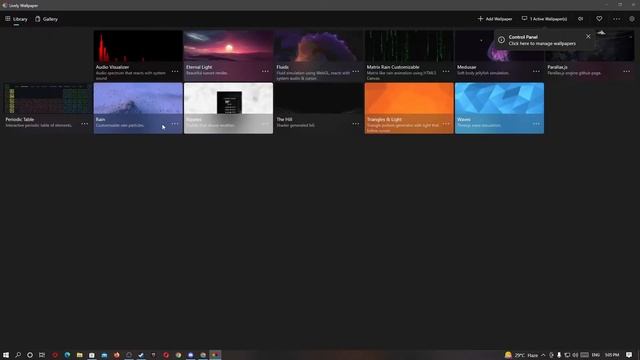
Task: Select the Triangles & Light wallpaper thumbnail
Action: 409,98
